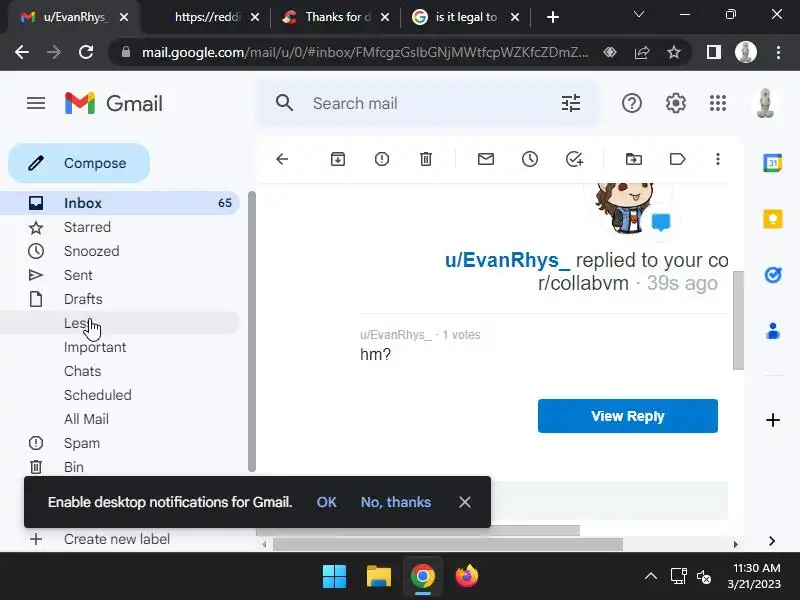Share this page icon

pos(642,52)
